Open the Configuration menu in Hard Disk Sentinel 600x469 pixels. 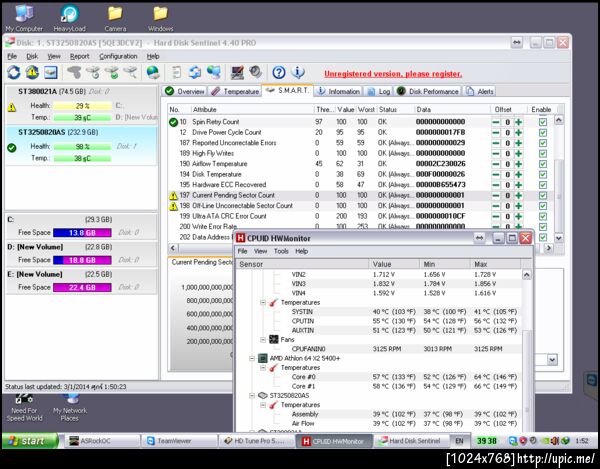pos(118,56)
